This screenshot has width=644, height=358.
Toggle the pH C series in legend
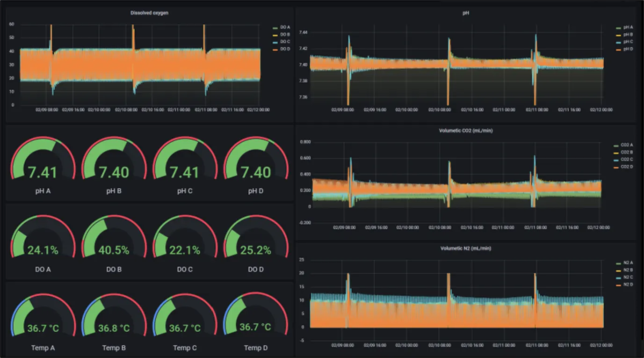pyautogui.click(x=628, y=42)
